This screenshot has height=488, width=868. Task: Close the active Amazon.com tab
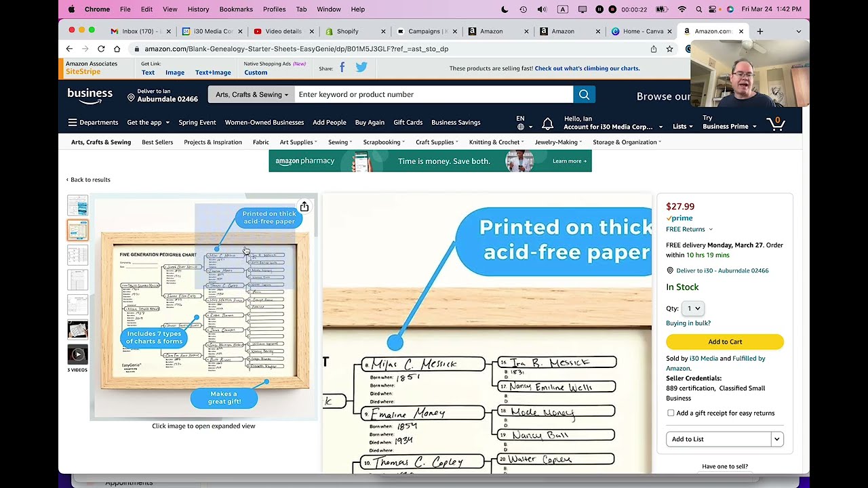pos(741,31)
